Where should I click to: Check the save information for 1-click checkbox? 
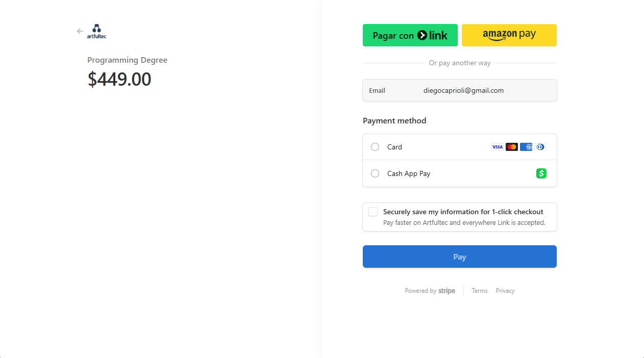[x=373, y=212]
